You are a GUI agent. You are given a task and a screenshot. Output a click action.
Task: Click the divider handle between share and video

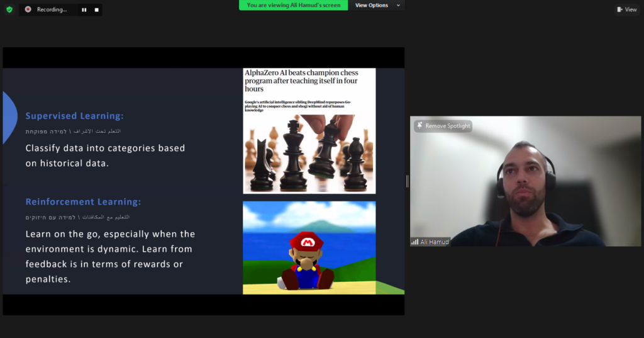tap(408, 181)
